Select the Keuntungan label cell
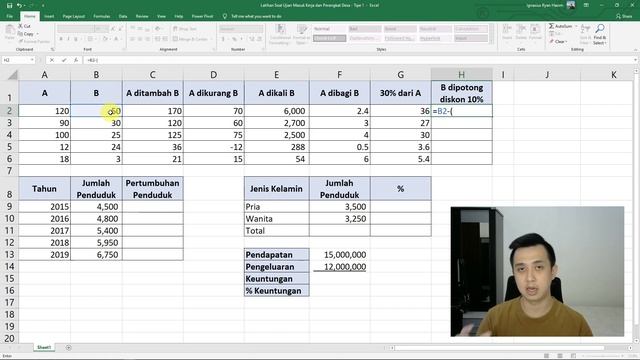The height and width of the screenshot is (360, 640). (x=277, y=279)
